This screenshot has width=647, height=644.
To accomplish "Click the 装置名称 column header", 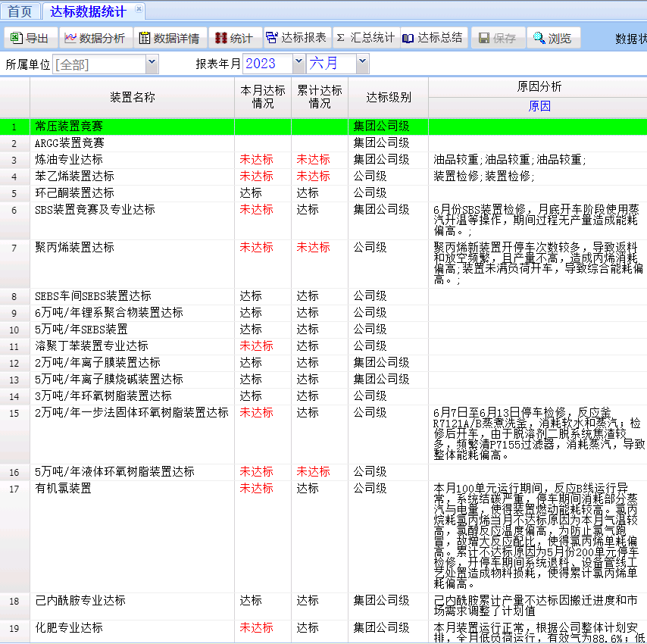I will (x=132, y=97).
